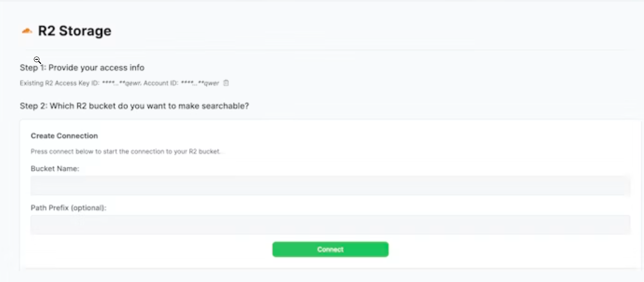Click the Connect button
This screenshot has width=644, height=282.
point(330,249)
